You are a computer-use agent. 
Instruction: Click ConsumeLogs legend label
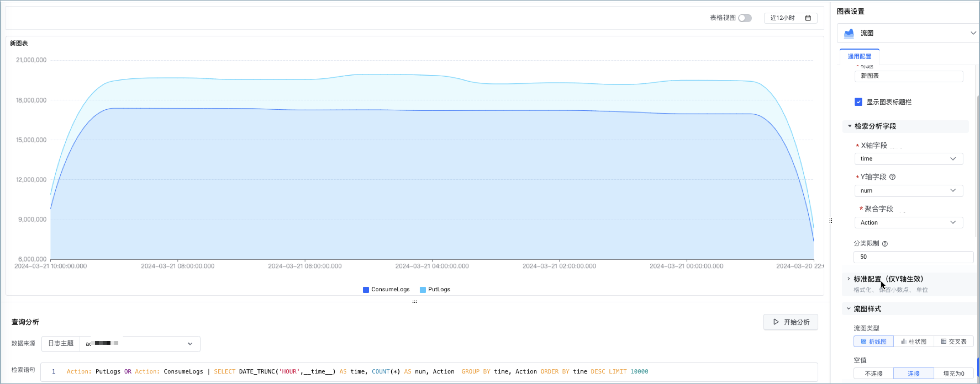click(x=390, y=289)
